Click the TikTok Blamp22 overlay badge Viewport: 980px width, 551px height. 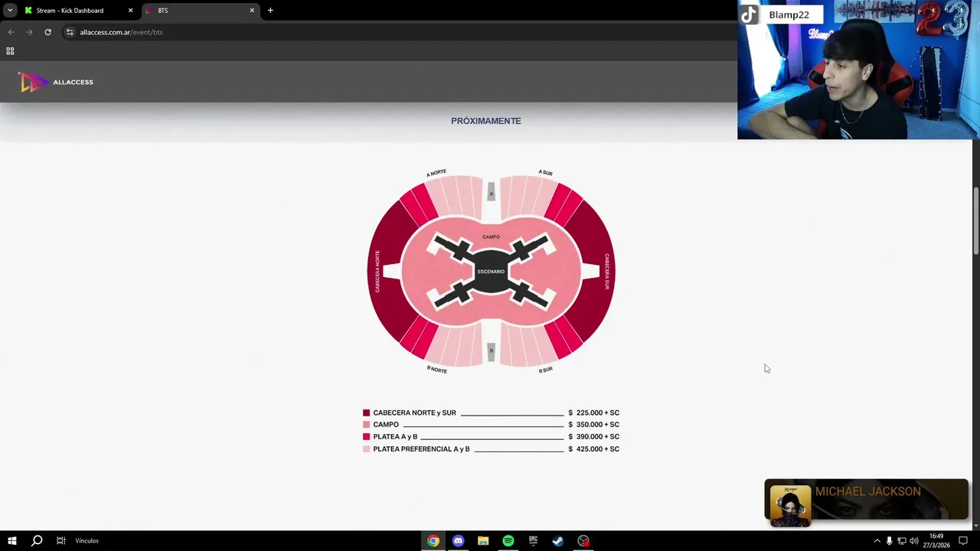pos(781,15)
